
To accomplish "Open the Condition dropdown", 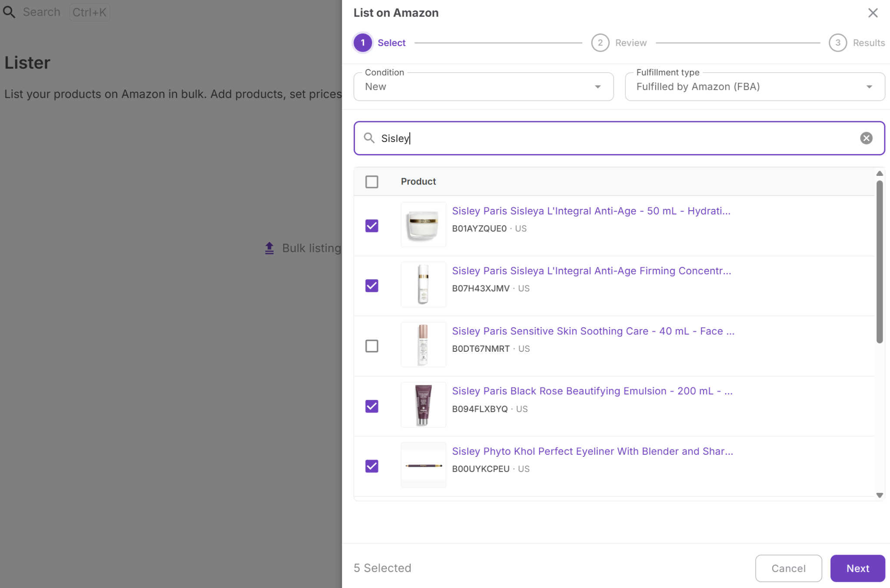I will coord(483,87).
